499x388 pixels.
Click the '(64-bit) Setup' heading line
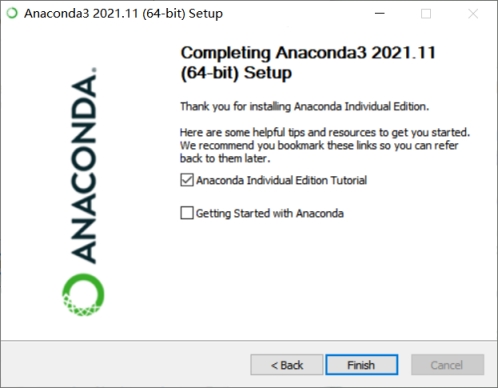[x=236, y=73]
